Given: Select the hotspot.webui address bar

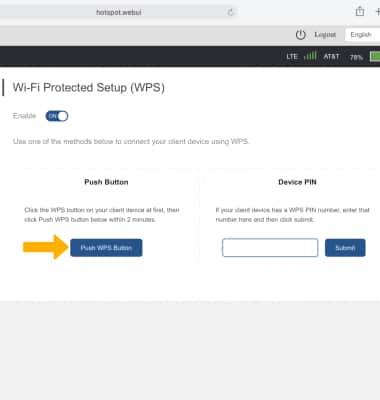Looking at the screenshot, I should coord(118,12).
